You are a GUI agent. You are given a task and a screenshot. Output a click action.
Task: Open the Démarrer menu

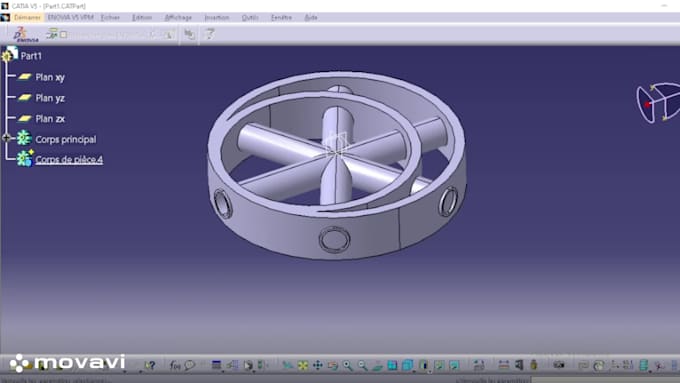27,17
